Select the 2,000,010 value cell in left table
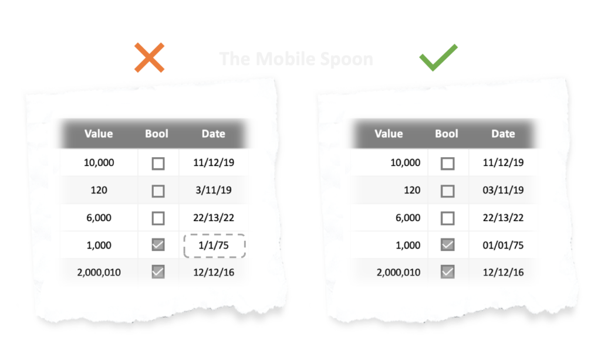The image size is (601, 364). click(x=99, y=273)
